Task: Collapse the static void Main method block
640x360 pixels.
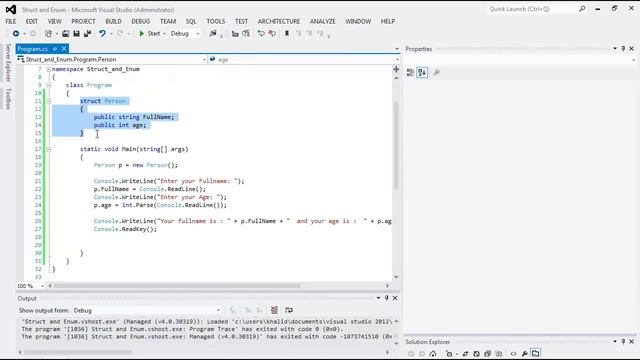Action: click(x=49, y=149)
